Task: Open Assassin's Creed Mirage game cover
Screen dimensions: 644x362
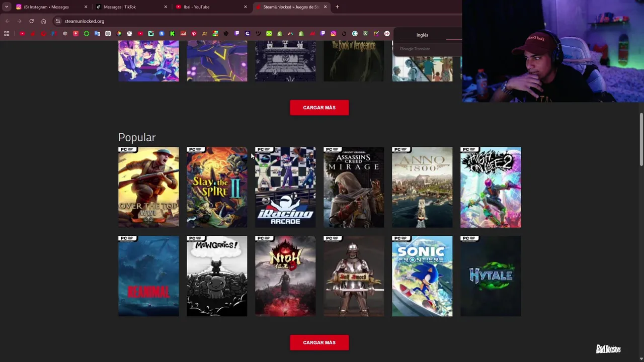Action: [x=354, y=187]
